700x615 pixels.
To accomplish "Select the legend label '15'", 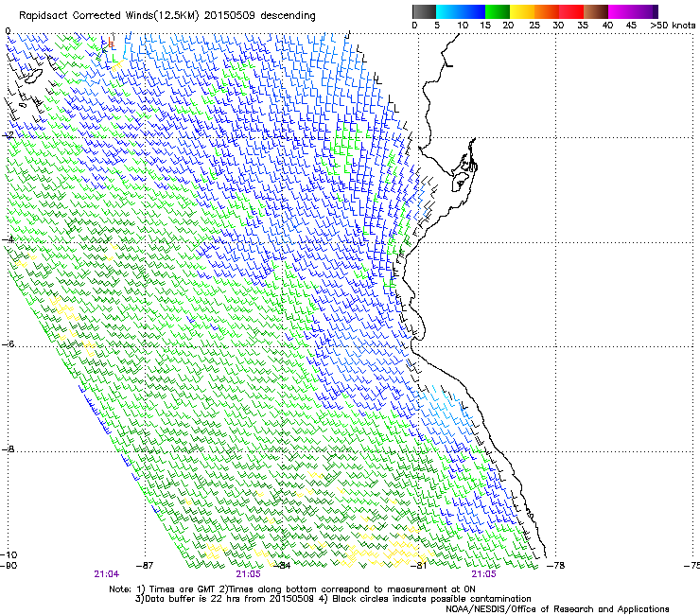I will click(485, 26).
